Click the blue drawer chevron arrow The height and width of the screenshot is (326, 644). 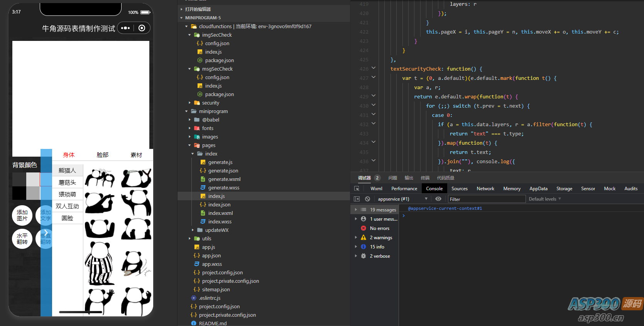(46, 233)
